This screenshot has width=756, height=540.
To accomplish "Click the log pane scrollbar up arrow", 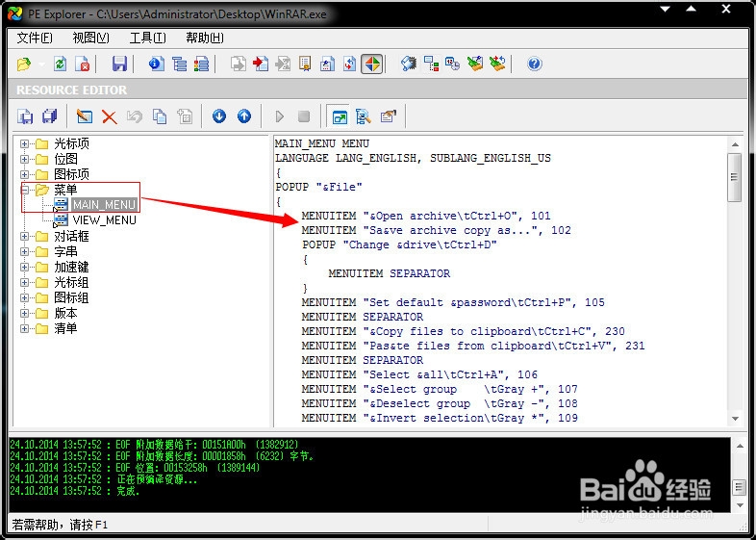I will click(x=740, y=446).
